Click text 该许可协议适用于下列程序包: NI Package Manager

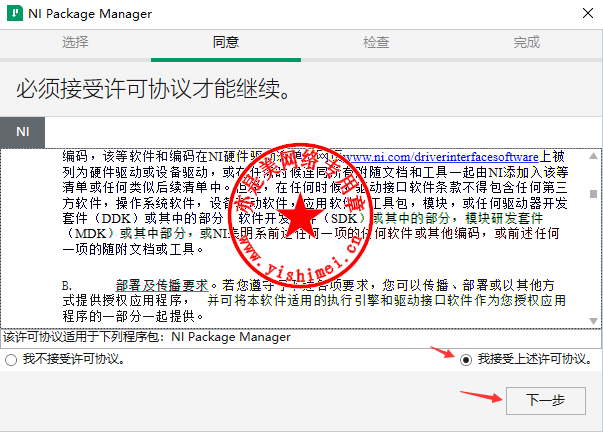[x=147, y=337]
